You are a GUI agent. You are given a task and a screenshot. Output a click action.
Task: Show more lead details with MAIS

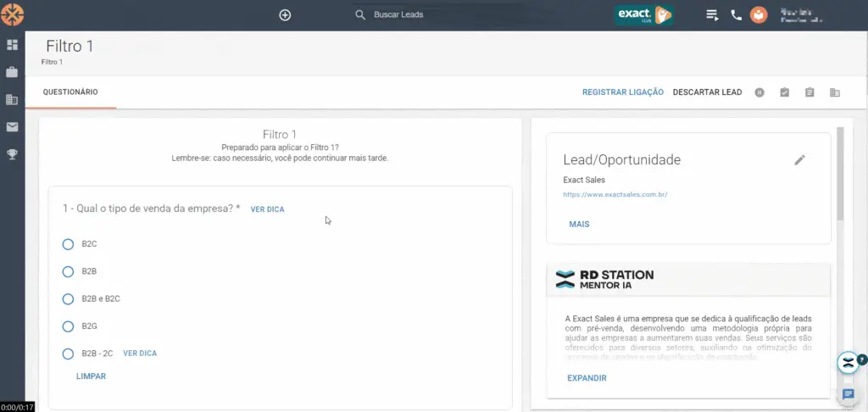click(x=579, y=224)
